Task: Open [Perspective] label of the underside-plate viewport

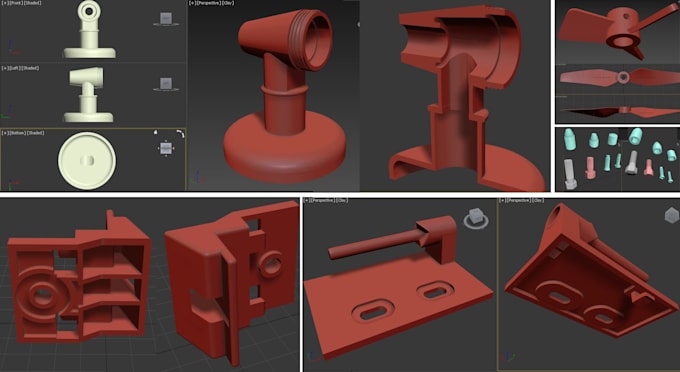Action: tap(519, 200)
